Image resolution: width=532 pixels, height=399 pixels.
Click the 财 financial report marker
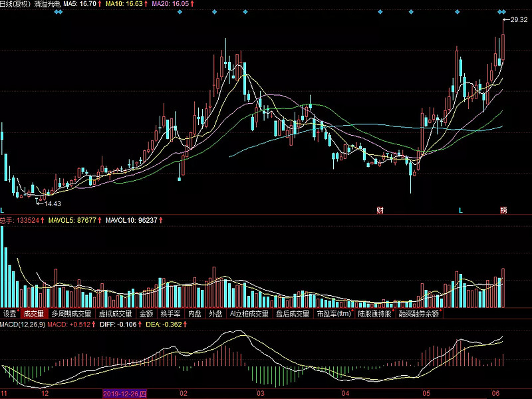pos(380,210)
